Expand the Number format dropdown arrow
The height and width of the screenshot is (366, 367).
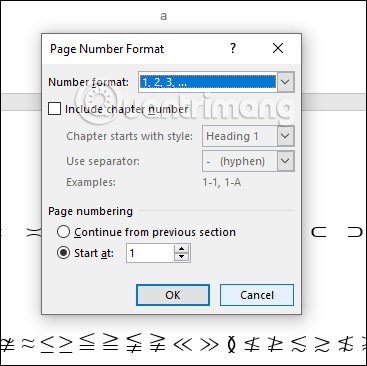[285, 82]
